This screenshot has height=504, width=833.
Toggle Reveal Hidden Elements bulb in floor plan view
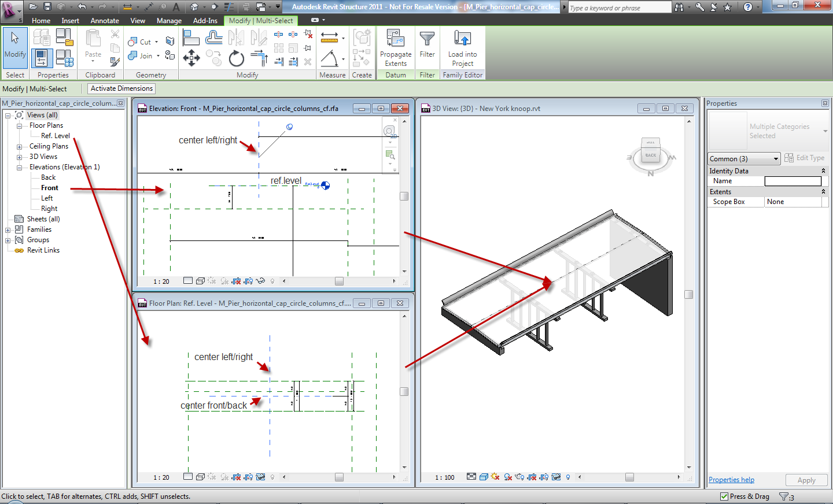[x=272, y=477]
